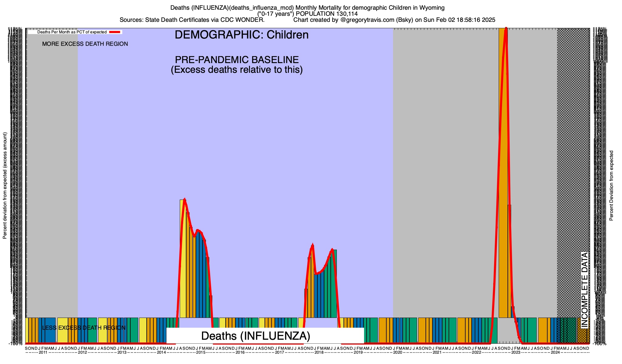Viewport: 622px width, 364px height.
Task: Select the 2018 year label on axis
Action: pyautogui.click(x=319, y=352)
